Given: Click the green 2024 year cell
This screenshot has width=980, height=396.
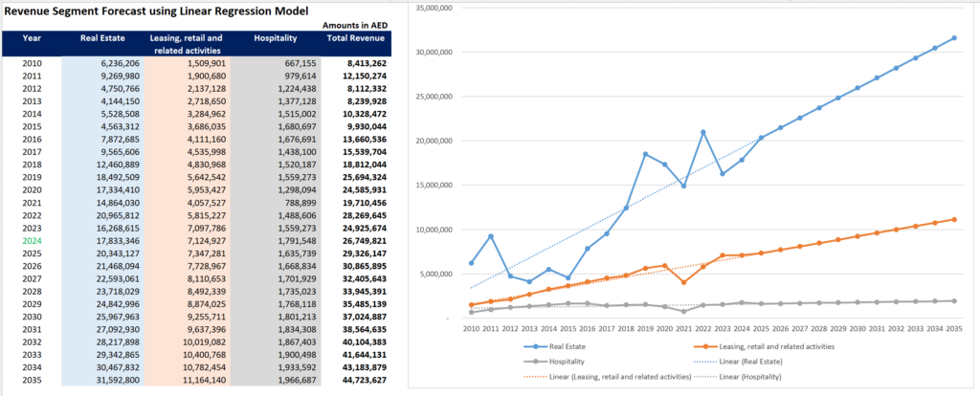Looking at the screenshot, I should 32,242.
